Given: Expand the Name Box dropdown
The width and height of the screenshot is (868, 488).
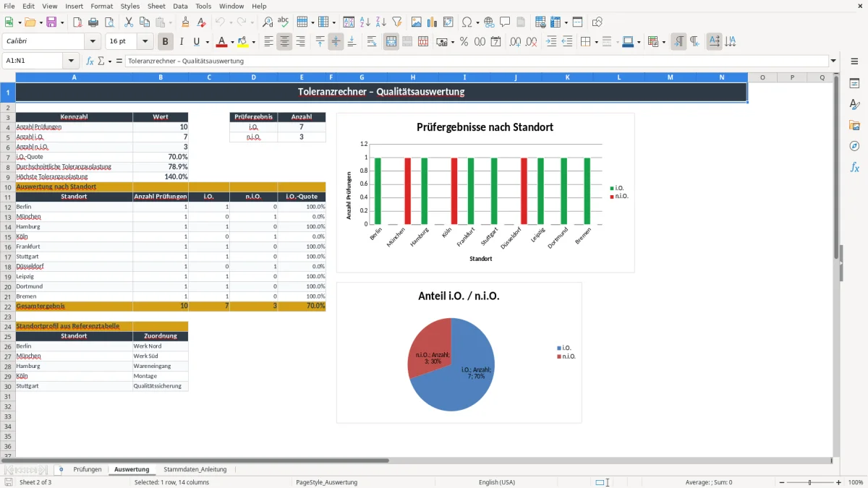Looking at the screenshot, I should [71, 61].
